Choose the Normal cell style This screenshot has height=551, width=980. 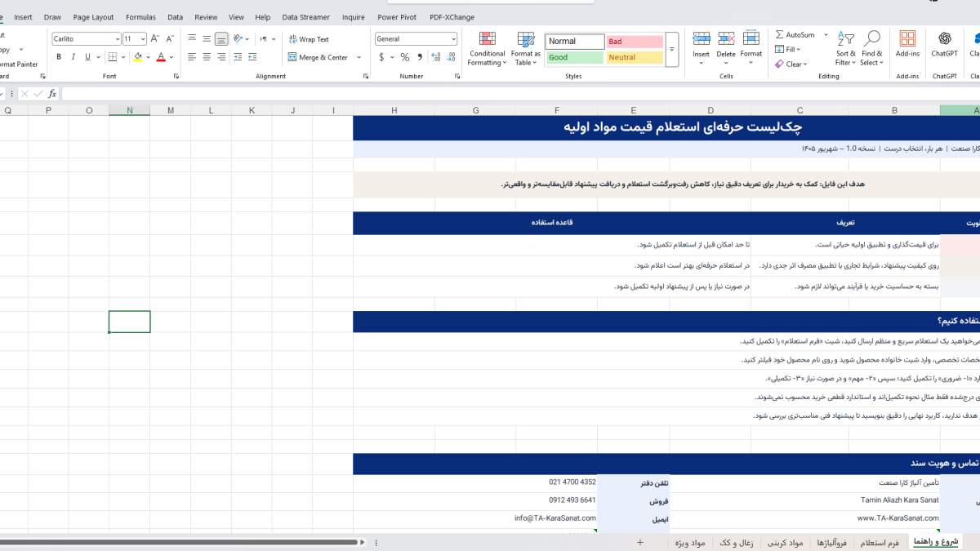[x=575, y=41]
